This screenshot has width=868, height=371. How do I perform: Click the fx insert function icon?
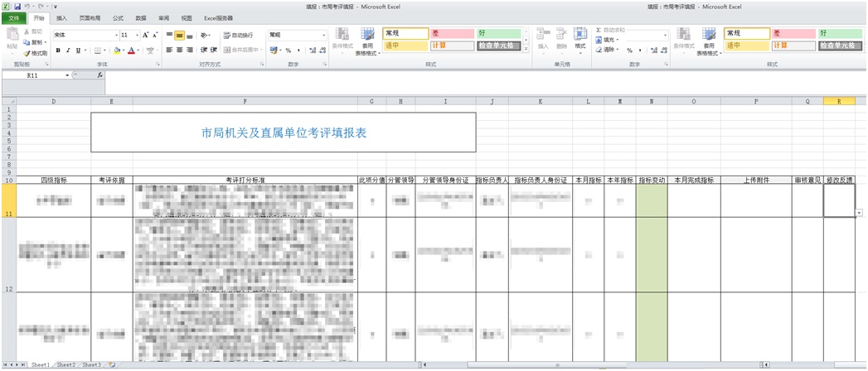click(100, 75)
